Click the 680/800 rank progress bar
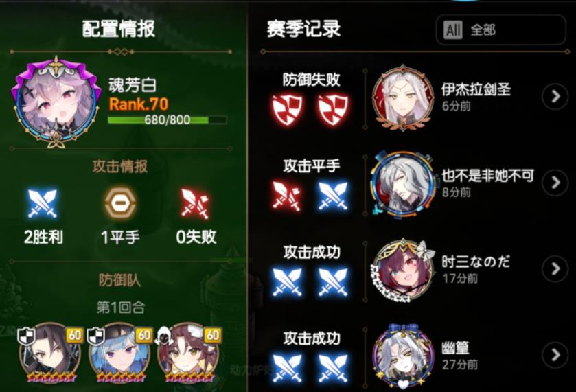 (x=168, y=119)
